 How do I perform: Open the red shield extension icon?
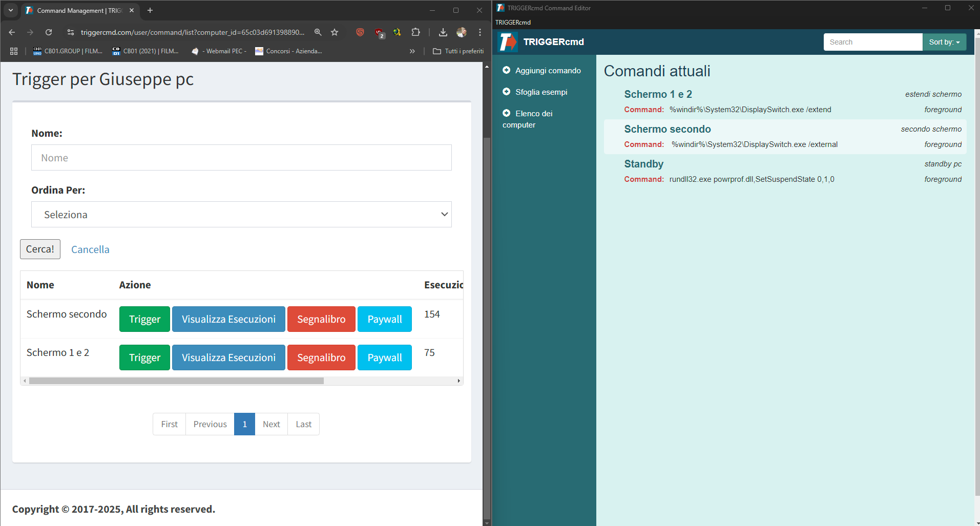pos(360,32)
